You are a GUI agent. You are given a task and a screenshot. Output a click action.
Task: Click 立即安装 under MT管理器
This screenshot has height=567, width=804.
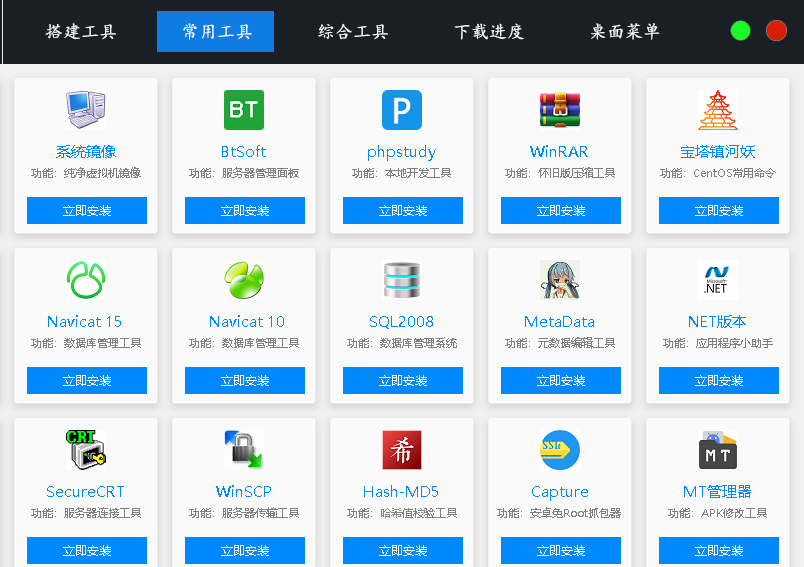pos(719,551)
